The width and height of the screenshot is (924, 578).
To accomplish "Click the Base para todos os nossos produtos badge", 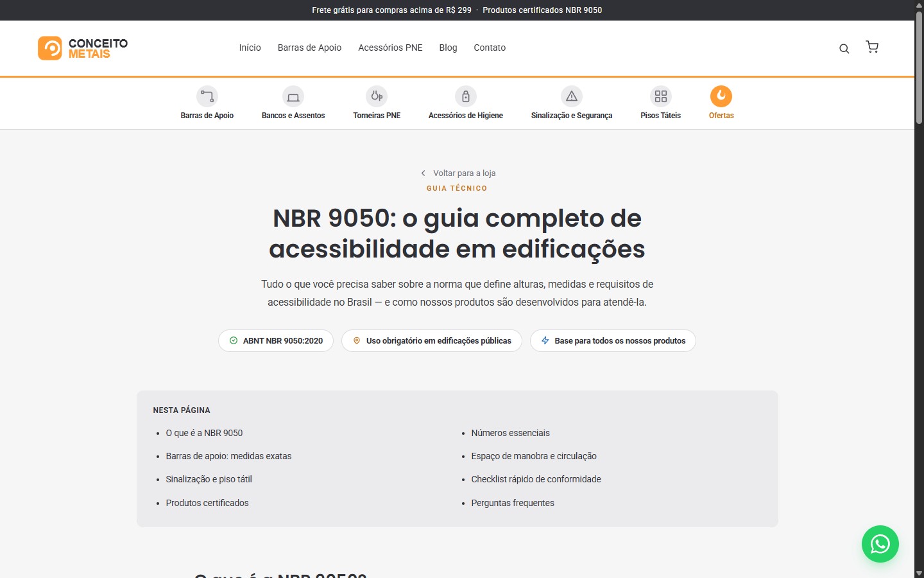I will [613, 341].
